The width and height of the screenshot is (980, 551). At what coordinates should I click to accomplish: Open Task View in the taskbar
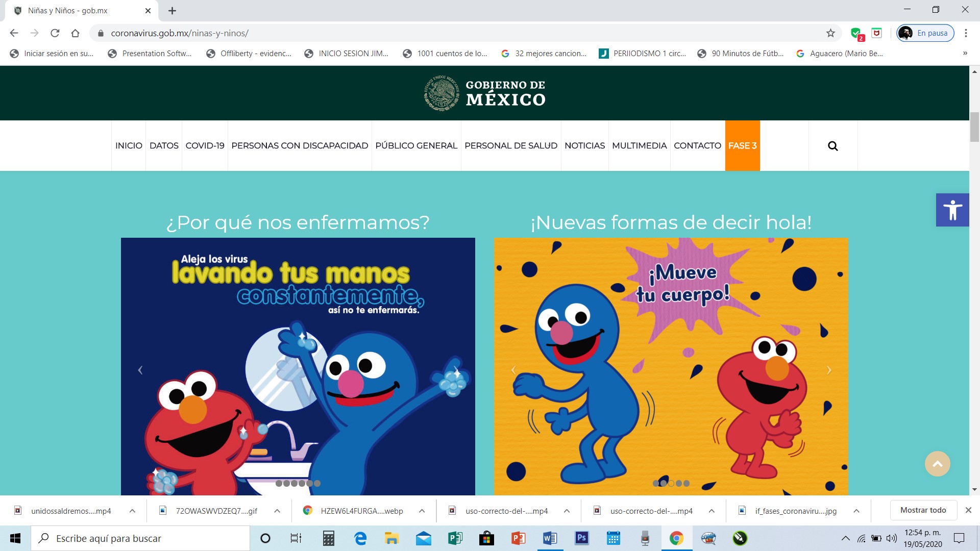(x=296, y=538)
